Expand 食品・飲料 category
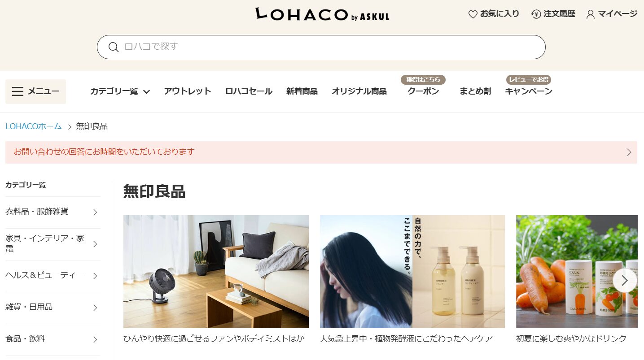644x360 pixels. 53,339
